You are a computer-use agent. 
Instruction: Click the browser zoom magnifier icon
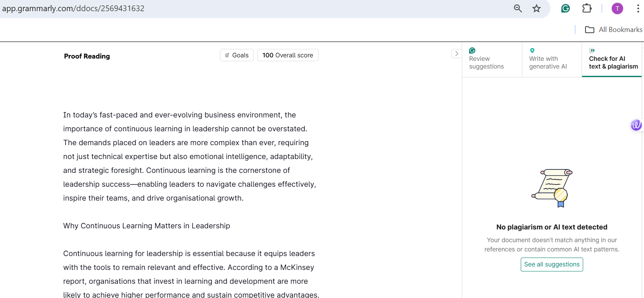pos(518,8)
